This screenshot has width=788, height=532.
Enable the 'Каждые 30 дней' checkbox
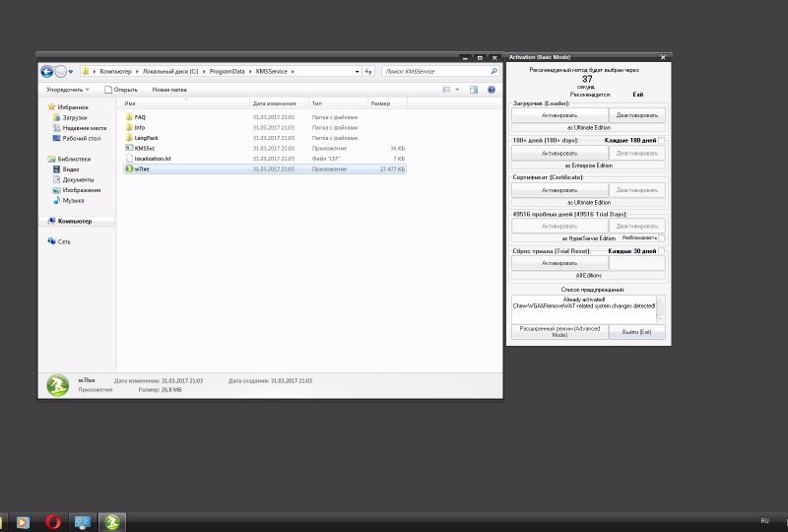coord(661,251)
